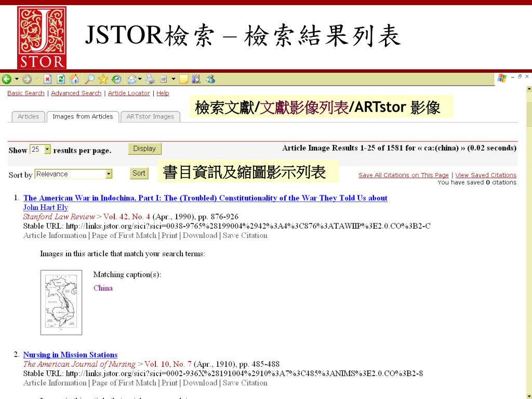The width and height of the screenshot is (532, 399).
Task: Click Save Citation under the Nursing result
Action: coord(245,383)
